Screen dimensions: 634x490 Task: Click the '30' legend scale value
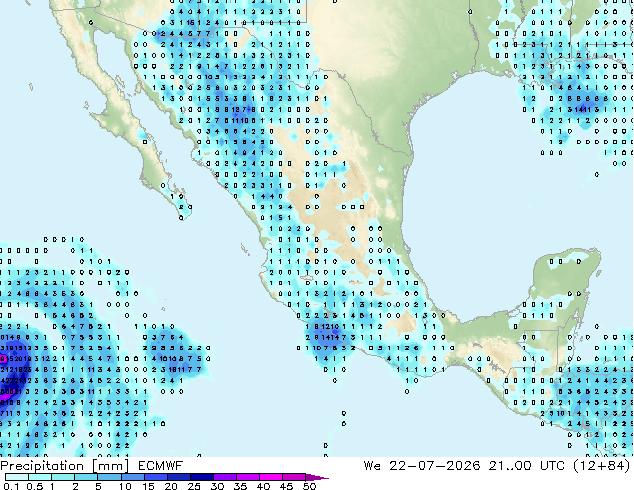tap(217, 486)
